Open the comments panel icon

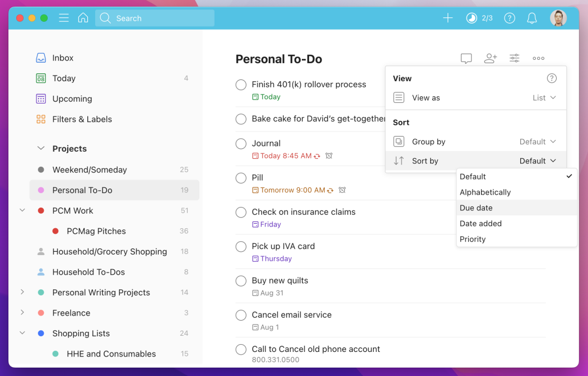point(466,58)
